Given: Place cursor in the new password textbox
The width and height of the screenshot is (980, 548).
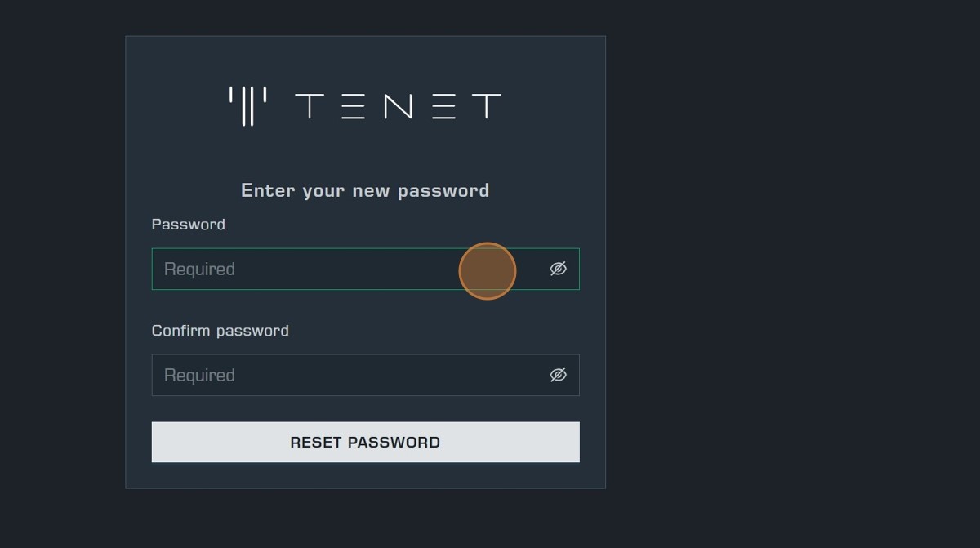Looking at the screenshot, I should tap(327, 269).
